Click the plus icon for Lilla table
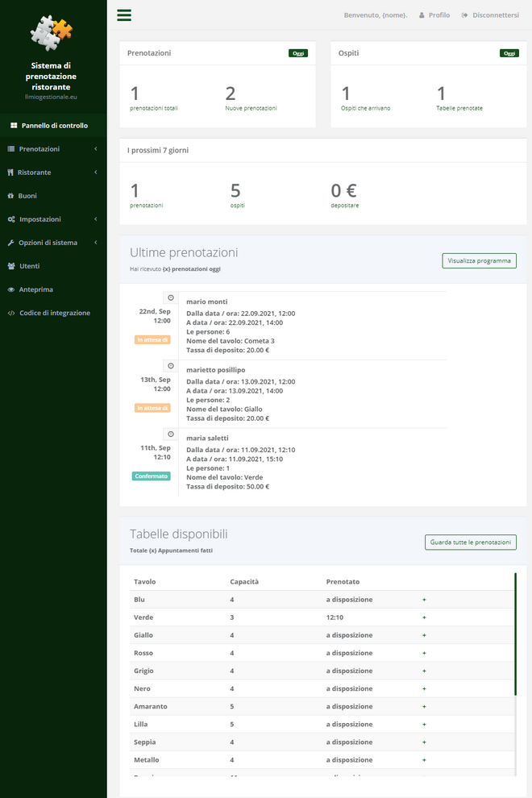532x798 pixels. pyautogui.click(x=424, y=724)
